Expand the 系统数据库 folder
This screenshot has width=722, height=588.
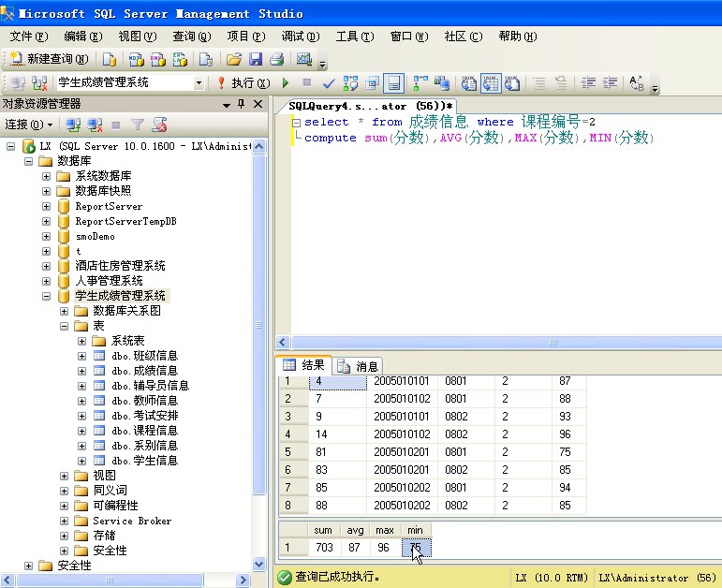click(46, 176)
